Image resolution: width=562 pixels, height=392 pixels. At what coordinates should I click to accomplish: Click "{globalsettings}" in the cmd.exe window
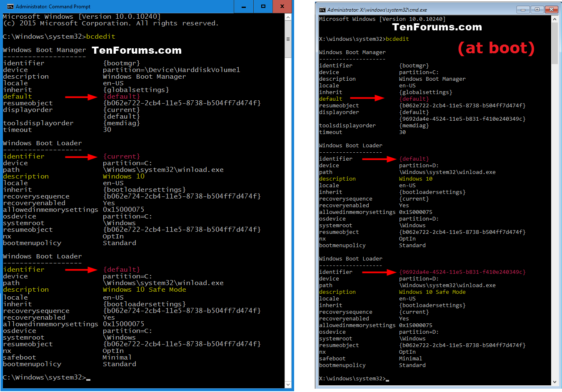click(426, 92)
